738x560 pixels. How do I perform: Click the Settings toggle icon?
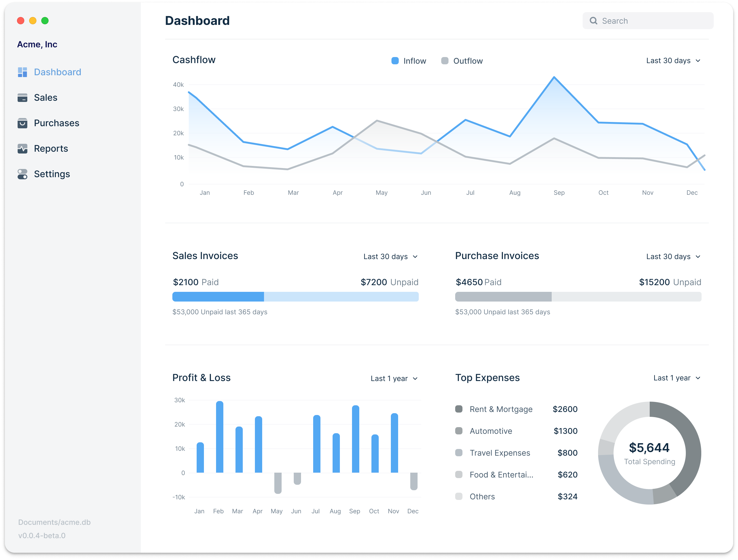[22, 174]
